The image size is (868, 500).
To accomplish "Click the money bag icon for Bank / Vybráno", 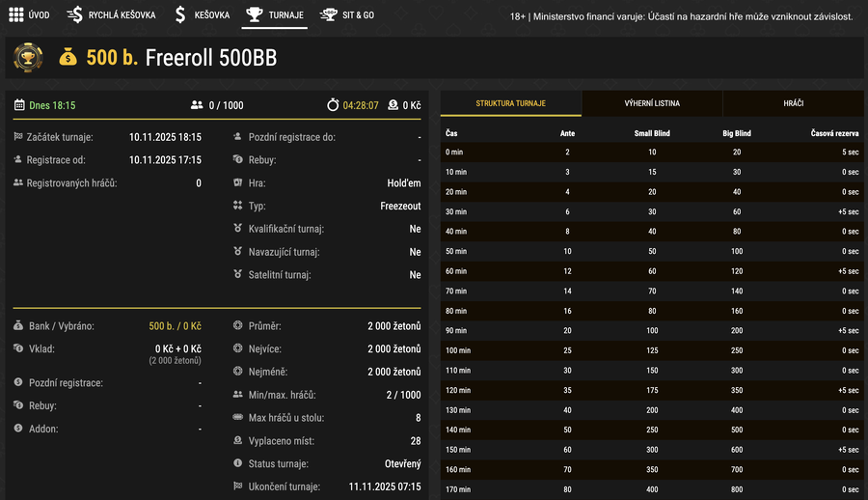I will tap(18, 325).
